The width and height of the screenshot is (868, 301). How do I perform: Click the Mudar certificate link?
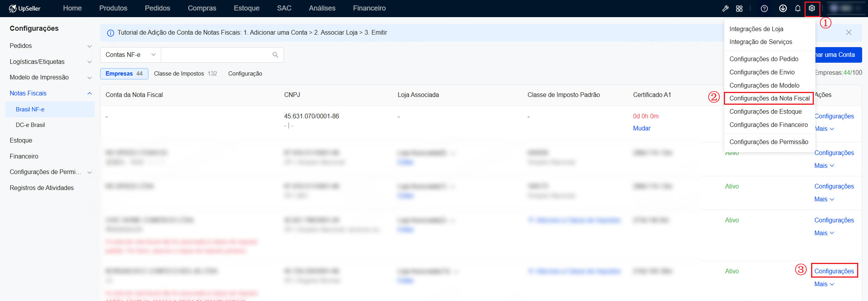(642, 128)
